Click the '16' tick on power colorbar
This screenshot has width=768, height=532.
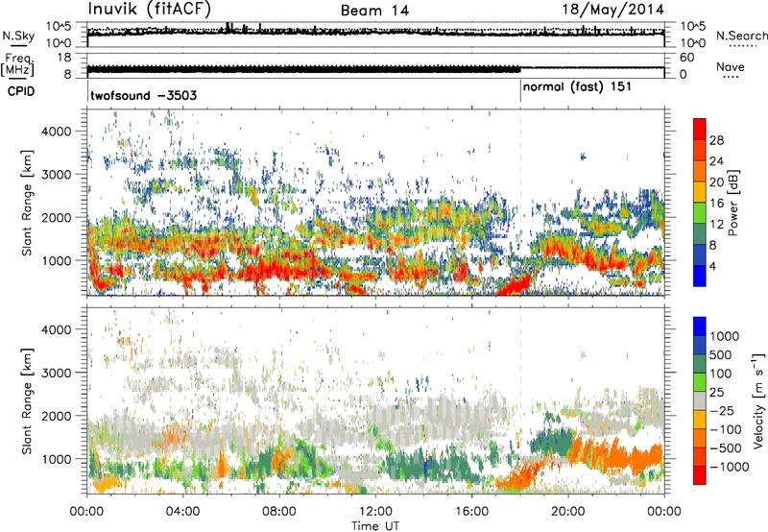pos(716,203)
